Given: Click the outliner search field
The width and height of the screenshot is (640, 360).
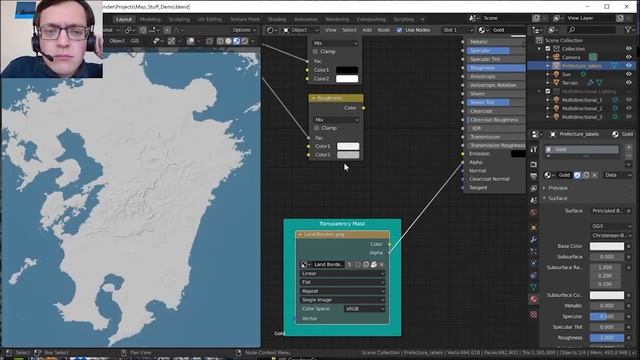Looking at the screenshot, I should (591, 30).
